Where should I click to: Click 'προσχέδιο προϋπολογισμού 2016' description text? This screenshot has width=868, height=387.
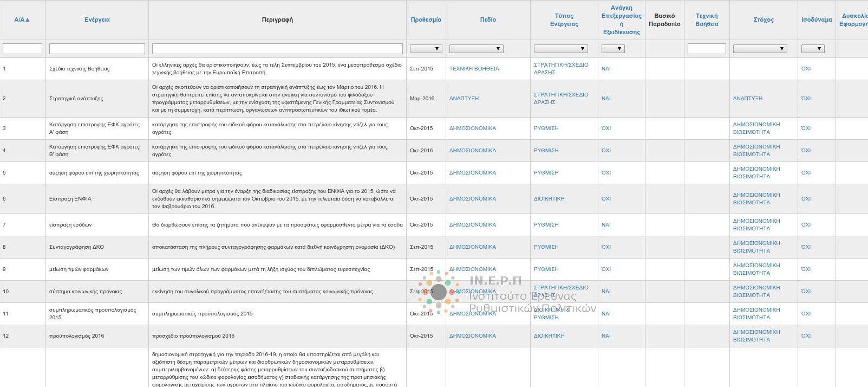tap(193, 336)
